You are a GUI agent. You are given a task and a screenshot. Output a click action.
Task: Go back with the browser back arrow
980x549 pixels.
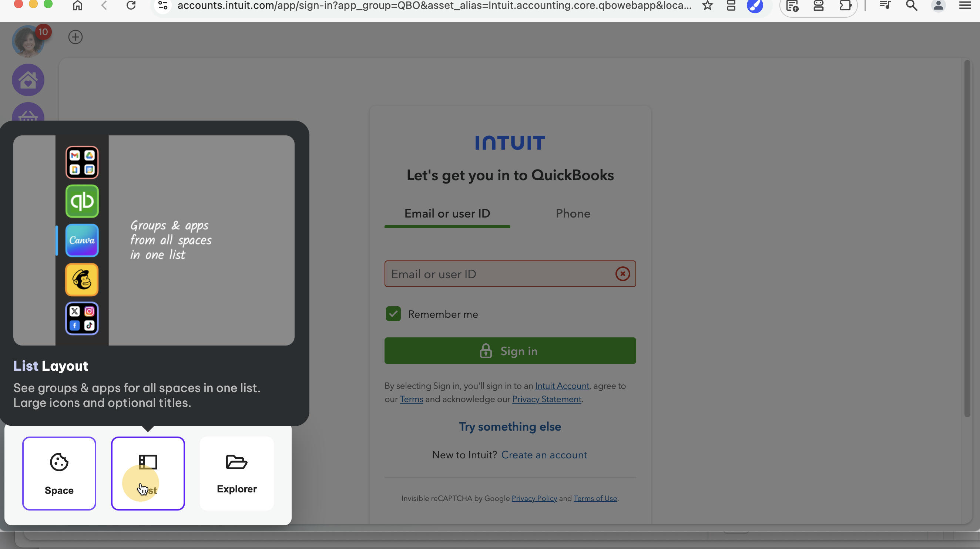(104, 5)
